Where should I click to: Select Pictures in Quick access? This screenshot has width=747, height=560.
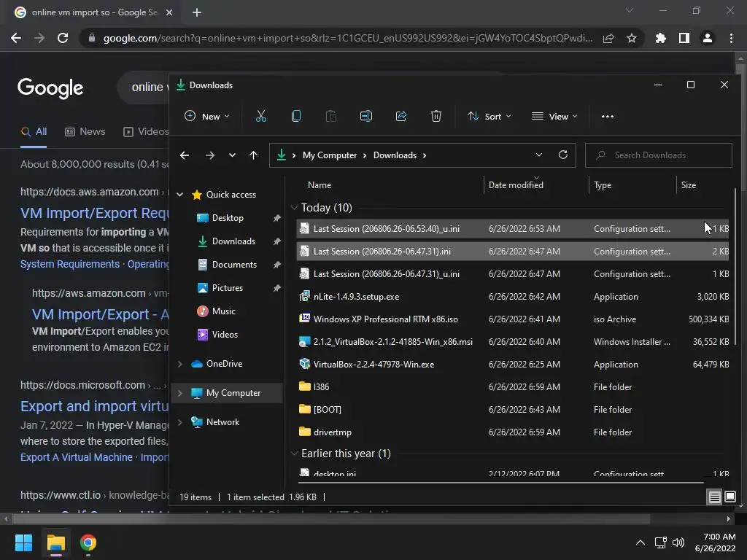[x=228, y=287]
